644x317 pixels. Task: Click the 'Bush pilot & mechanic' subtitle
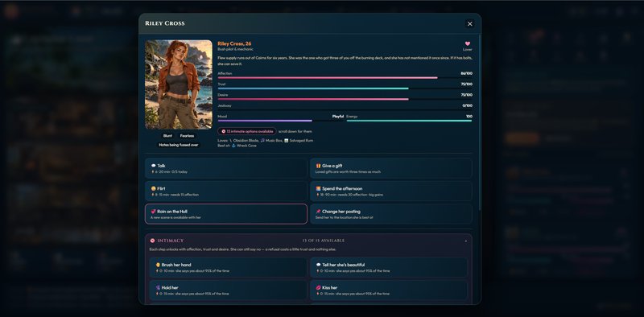(x=235, y=49)
